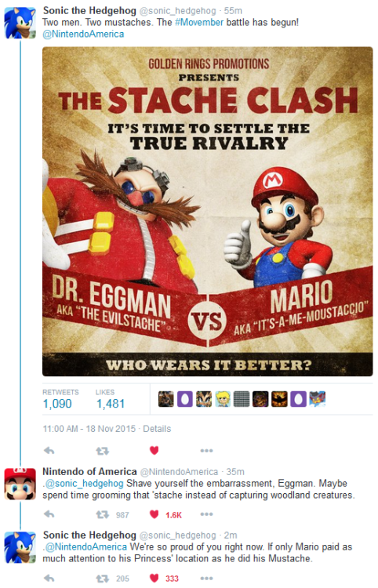The image size is (378, 588).
Task: Retweet Sonic's tweet with 205 retweets
Action: click(102, 579)
